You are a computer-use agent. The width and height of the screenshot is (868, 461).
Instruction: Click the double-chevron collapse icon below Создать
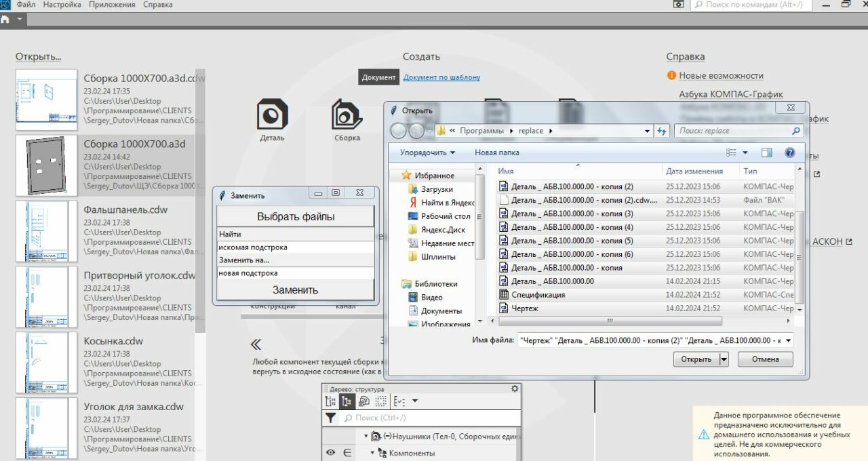[256, 344]
